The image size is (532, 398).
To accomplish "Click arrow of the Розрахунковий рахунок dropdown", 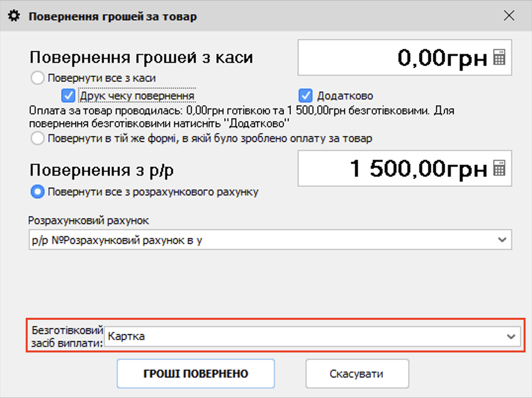I will click(502, 240).
